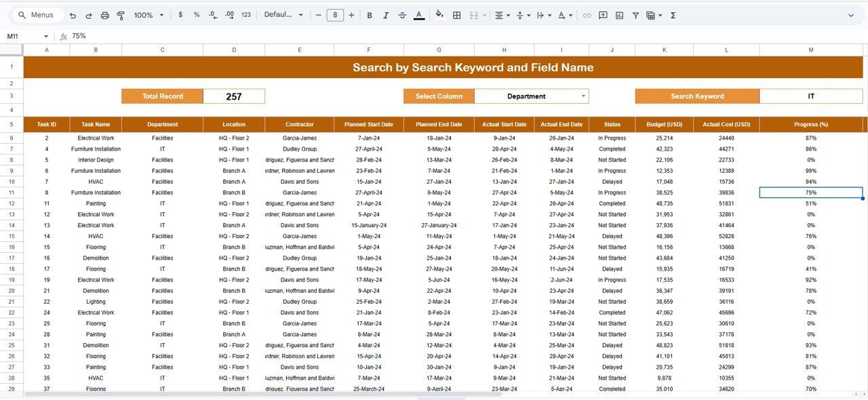The height and width of the screenshot is (400, 868).
Task: Insert a comment using the toolbar
Action: click(603, 15)
